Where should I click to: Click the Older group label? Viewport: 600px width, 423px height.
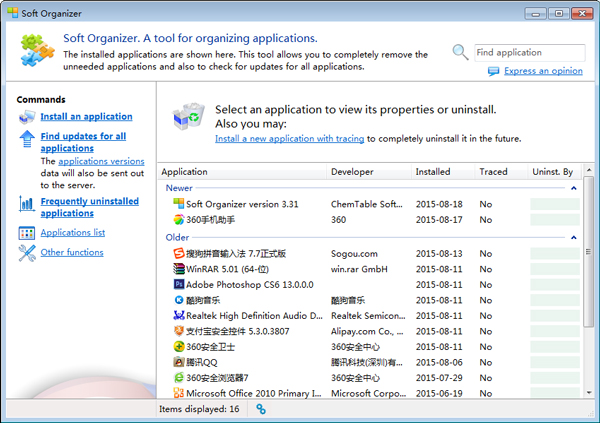tap(177, 237)
